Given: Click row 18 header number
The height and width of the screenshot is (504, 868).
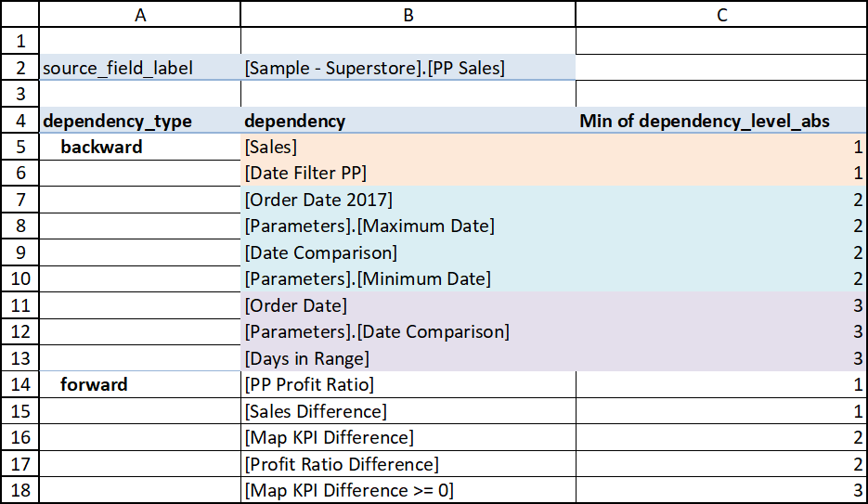Looking at the screenshot, I should (19, 490).
